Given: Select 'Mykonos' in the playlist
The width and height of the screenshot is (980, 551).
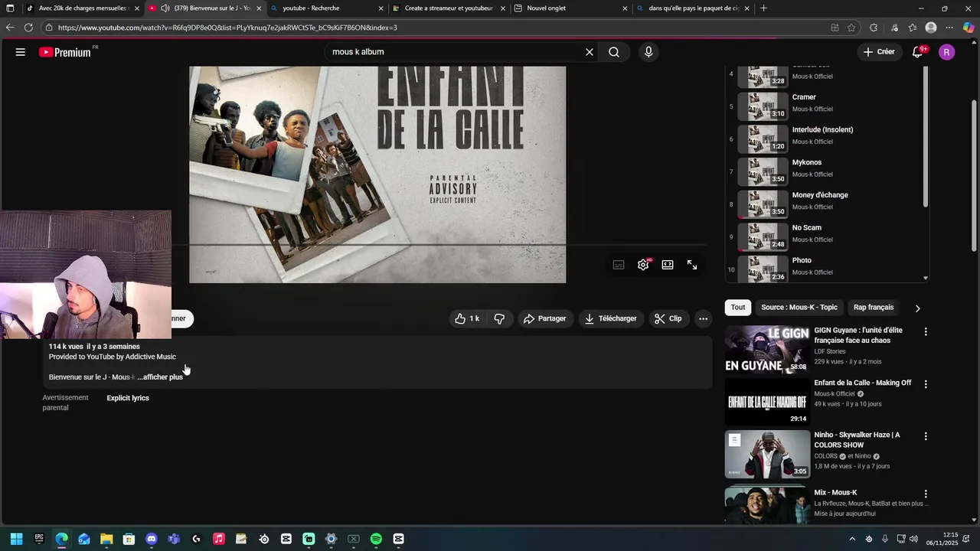Looking at the screenshot, I should [x=827, y=172].
